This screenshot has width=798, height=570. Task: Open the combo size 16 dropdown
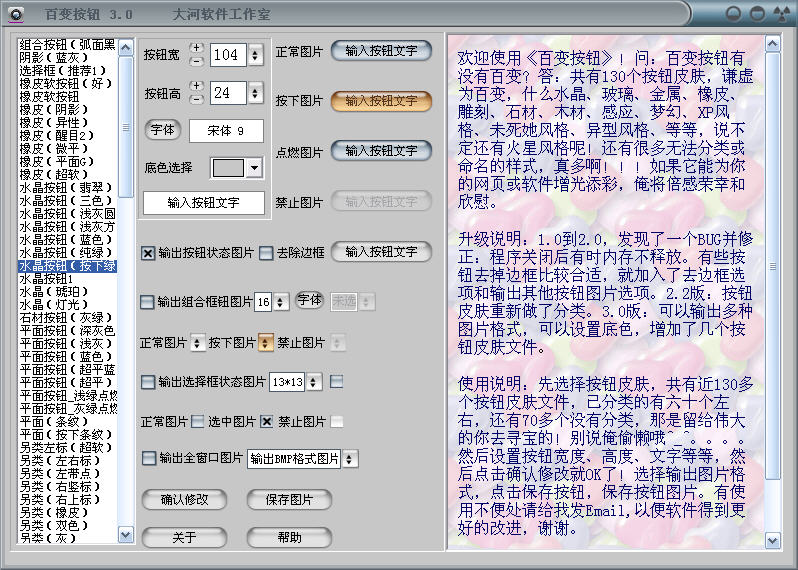tap(280, 302)
